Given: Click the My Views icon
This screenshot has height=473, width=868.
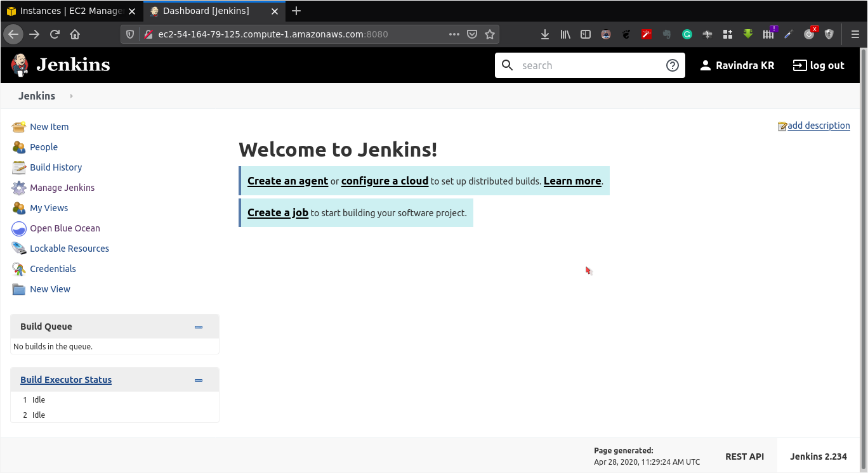Looking at the screenshot, I should coord(19,208).
